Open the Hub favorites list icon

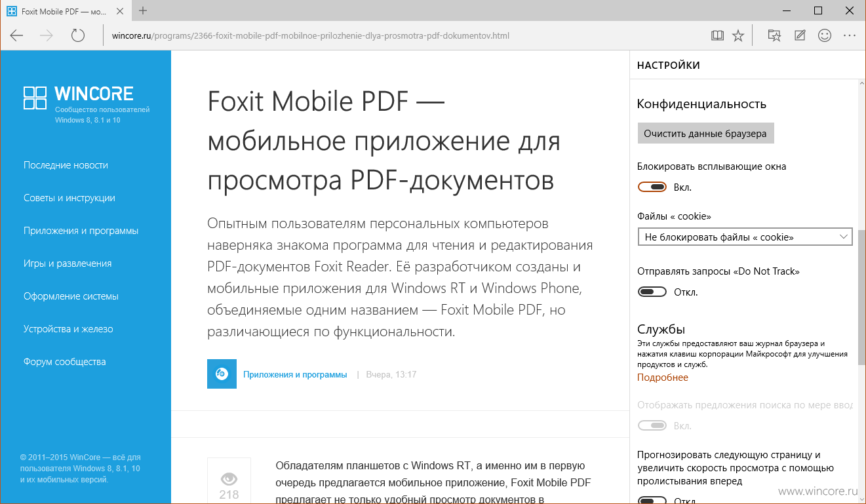click(774, 35)
